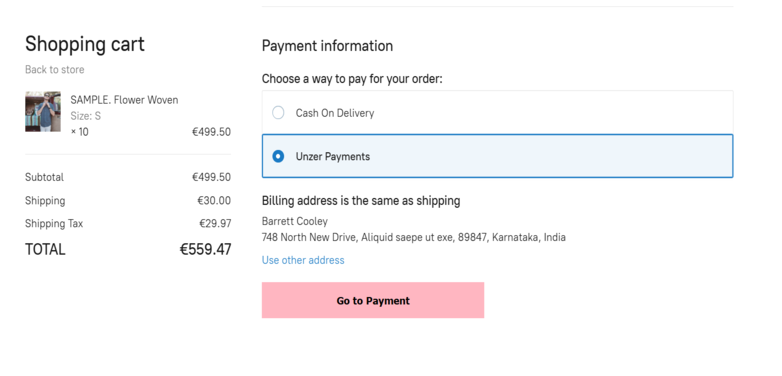This screenshot has height=376, width=782.
Task: Click the 748 North New Drive address line
Action: coord(413,237)
